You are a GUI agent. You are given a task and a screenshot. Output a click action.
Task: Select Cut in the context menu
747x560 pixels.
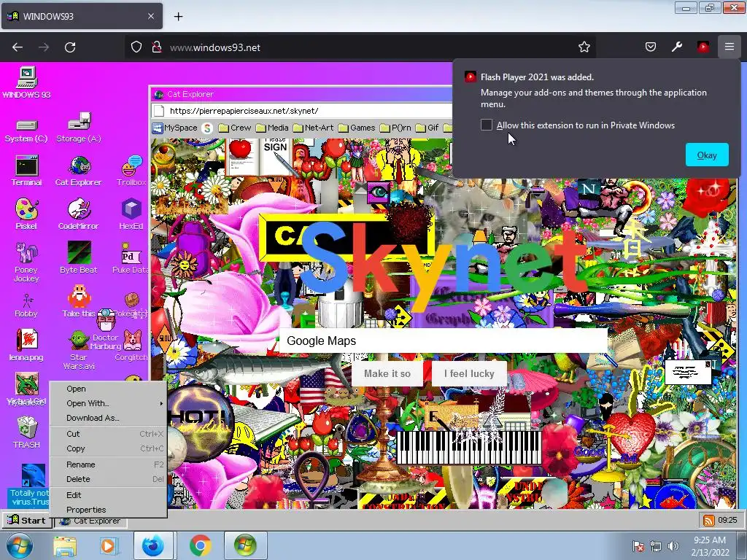[x=109, y=434]
